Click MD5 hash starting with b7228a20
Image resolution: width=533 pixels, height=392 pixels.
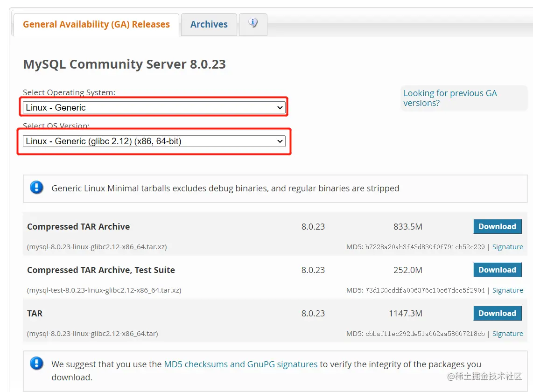(x=425, y=247)
